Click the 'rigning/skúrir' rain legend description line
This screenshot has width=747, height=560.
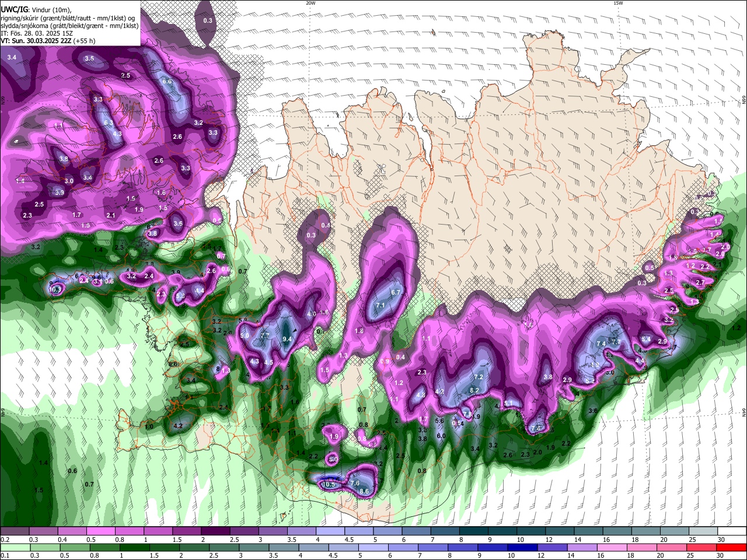point(67,18)
